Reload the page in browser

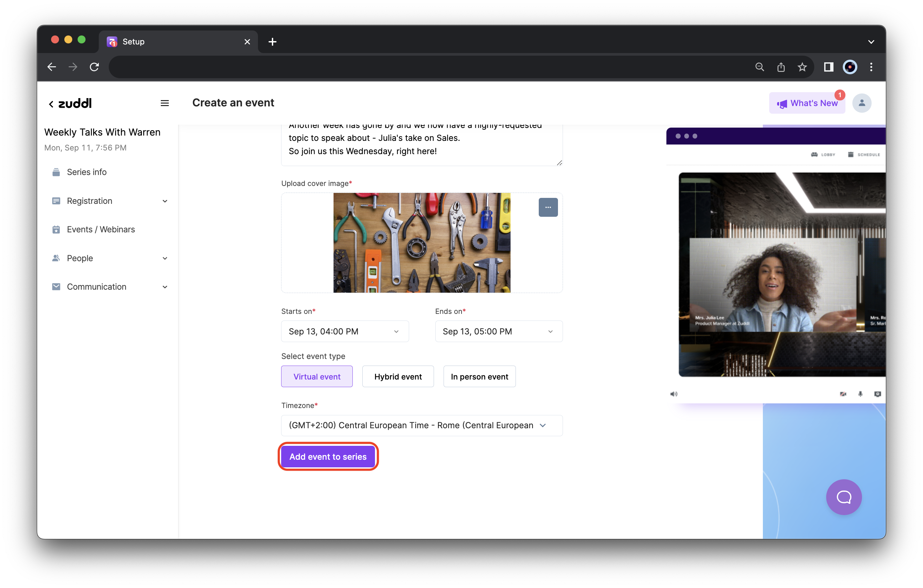tap(94, 67)
